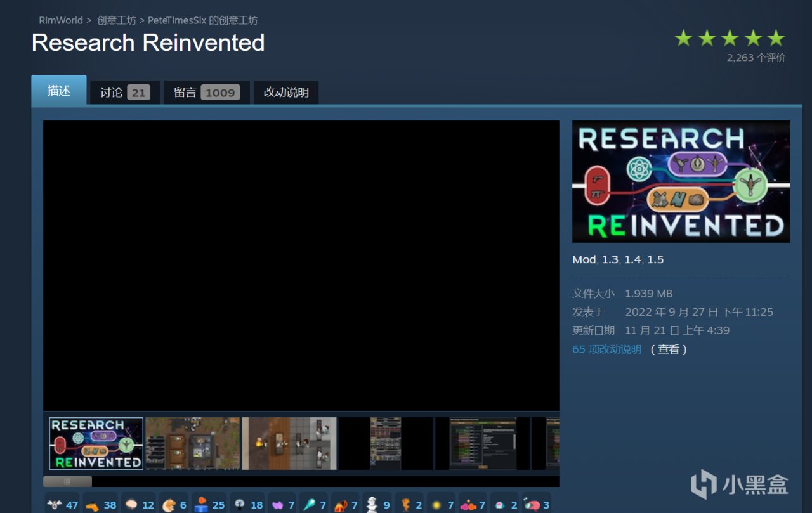Open the 65 项改动说明 link
This screenshot has width=812, height=513.
[606, 349]
